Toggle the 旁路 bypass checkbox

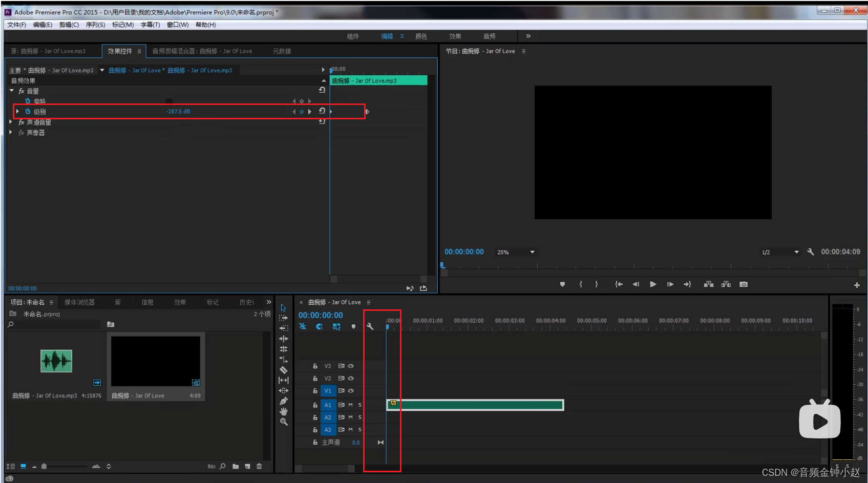169,101
